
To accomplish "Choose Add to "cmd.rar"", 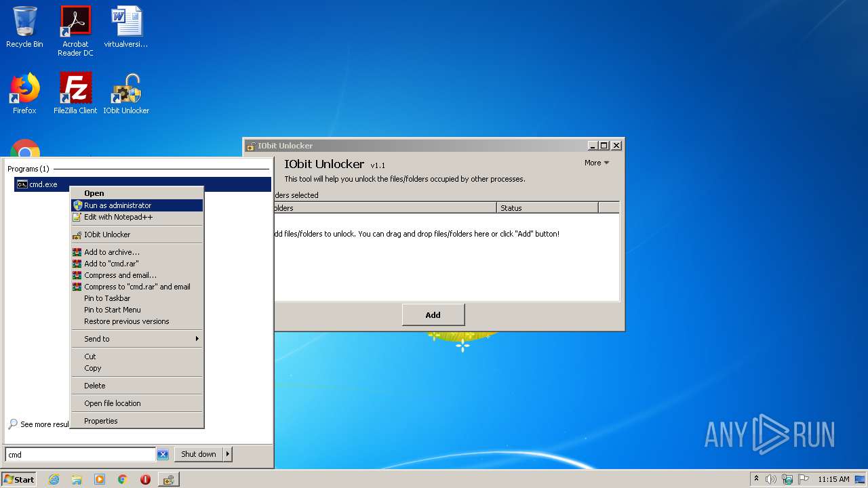I will (137, 264).
